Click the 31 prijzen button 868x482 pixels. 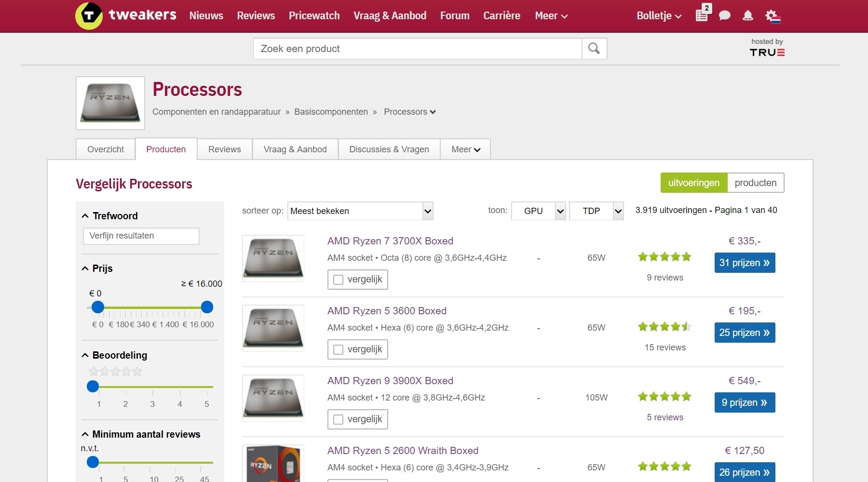pyautogui.click(x=745, y=263)
